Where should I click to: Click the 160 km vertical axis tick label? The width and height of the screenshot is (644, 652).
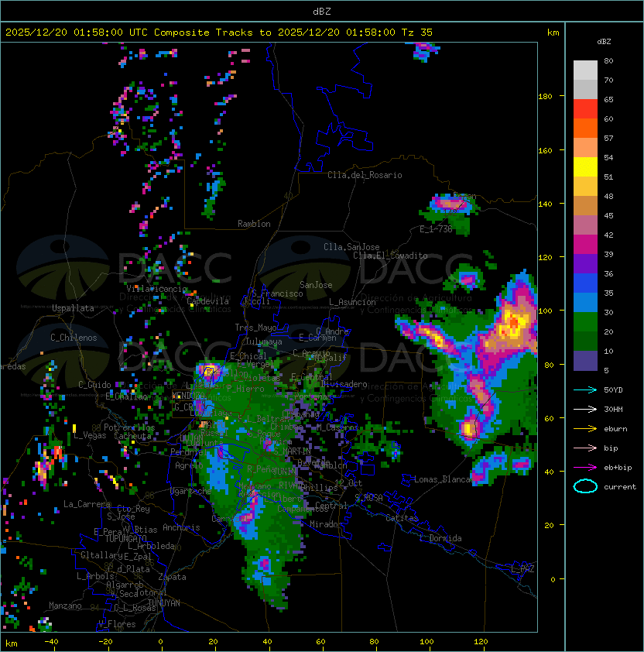click(x=545, y=150)
